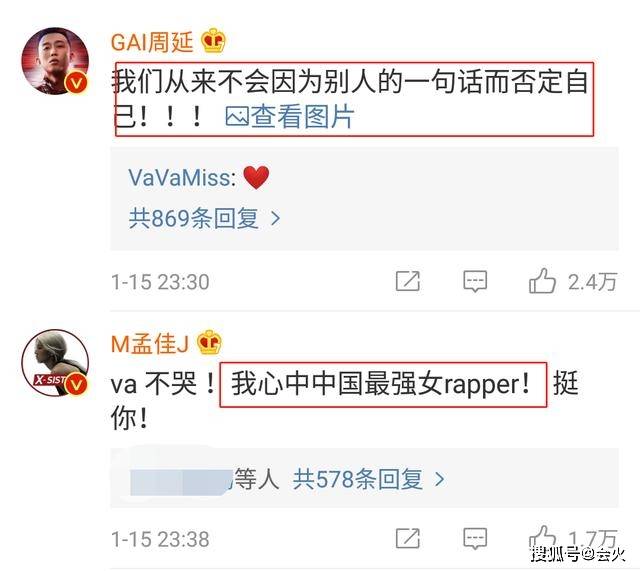Open 查看图片 link to view picture
This screenshot has height=571, width=640.
(x=289, y=117)
